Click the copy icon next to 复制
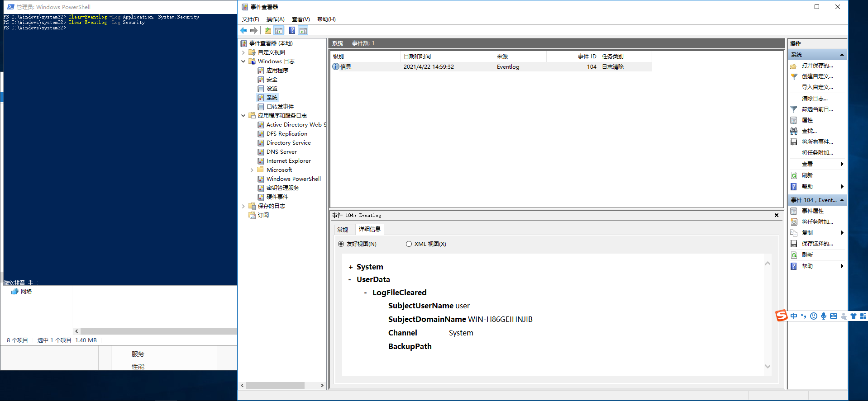868x401 pixels. tap(794, 233)
